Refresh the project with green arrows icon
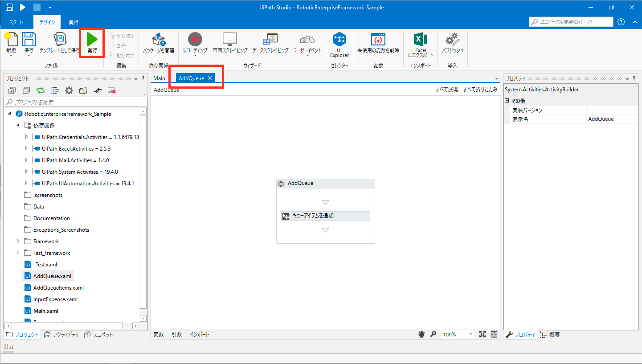This screenshot has height=364, width=642. 41,90
